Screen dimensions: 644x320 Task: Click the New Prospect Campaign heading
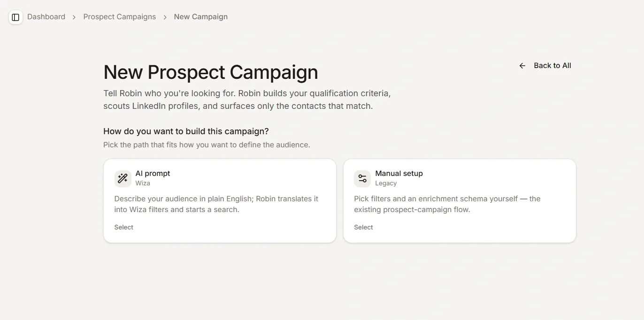pyautogui.click(x=211, y=72)
